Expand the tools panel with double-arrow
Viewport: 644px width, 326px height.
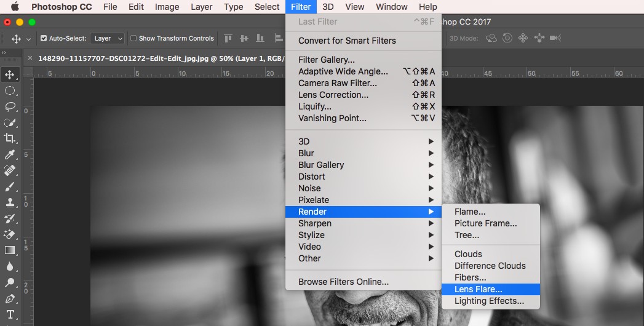point(4,52)
